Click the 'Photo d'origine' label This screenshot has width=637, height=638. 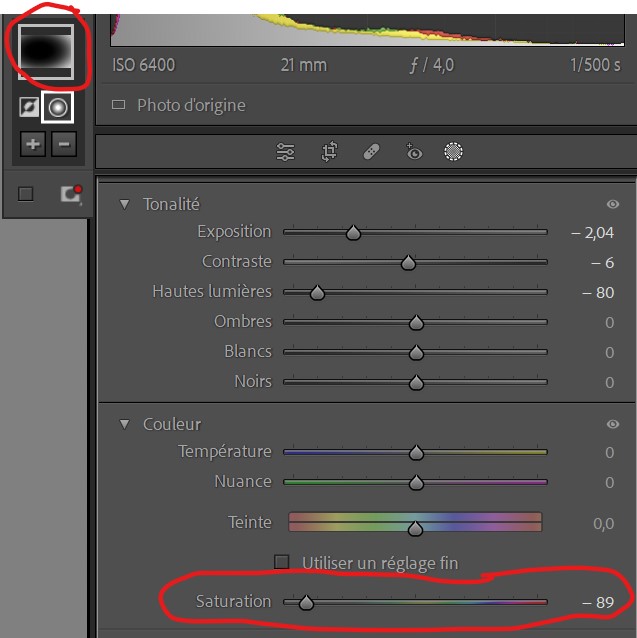coord(190,105)
